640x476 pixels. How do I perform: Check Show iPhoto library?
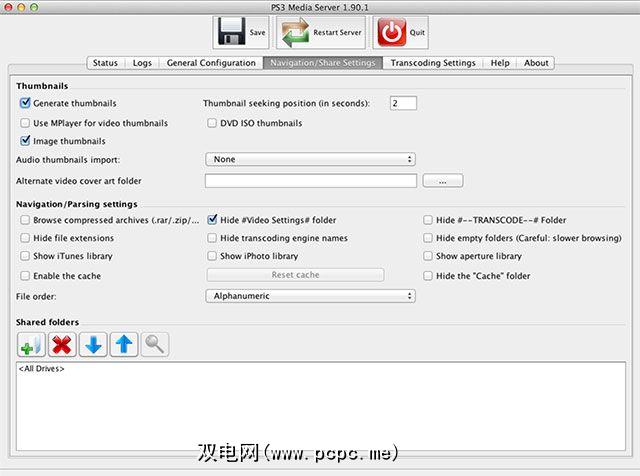212,256
